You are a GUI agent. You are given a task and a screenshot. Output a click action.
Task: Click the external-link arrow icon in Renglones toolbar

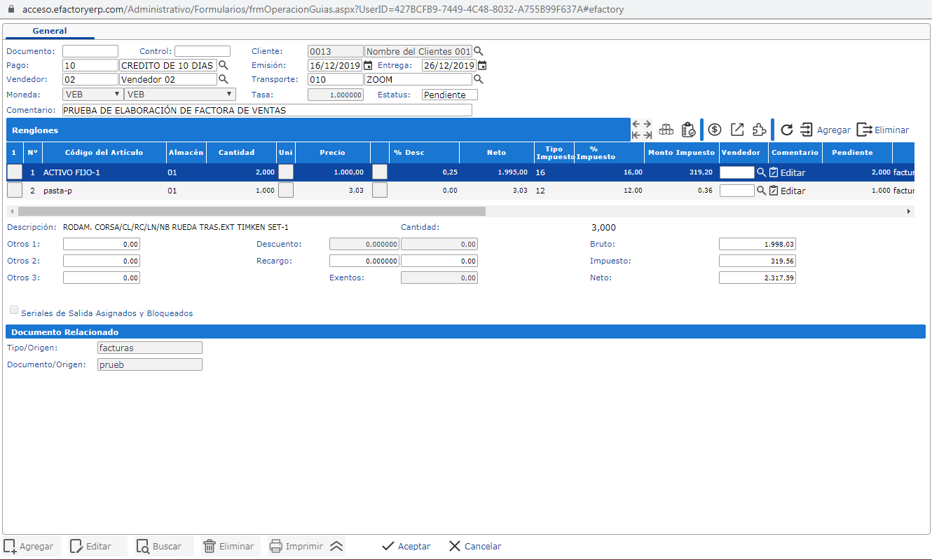pos(737,130)
